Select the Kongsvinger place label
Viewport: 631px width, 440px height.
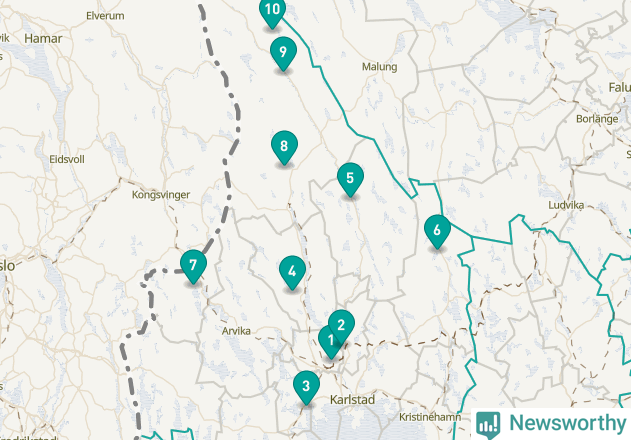[161, 195]
